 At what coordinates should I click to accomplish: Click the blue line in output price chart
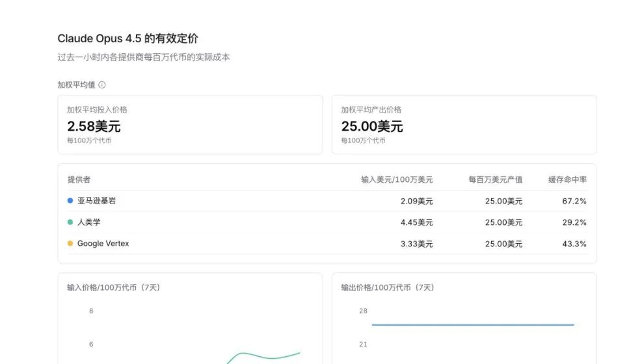pos(472,324)
